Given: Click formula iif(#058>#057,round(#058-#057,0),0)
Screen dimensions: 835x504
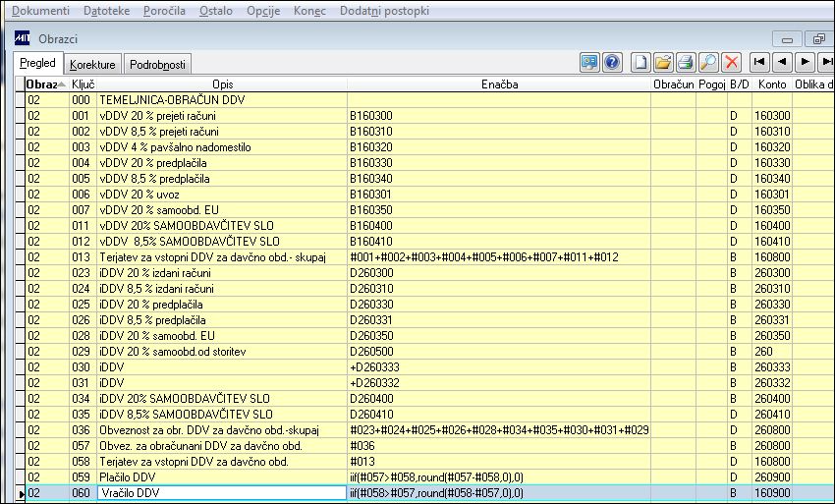Looking at the screenshot, I should coord(499,493).
